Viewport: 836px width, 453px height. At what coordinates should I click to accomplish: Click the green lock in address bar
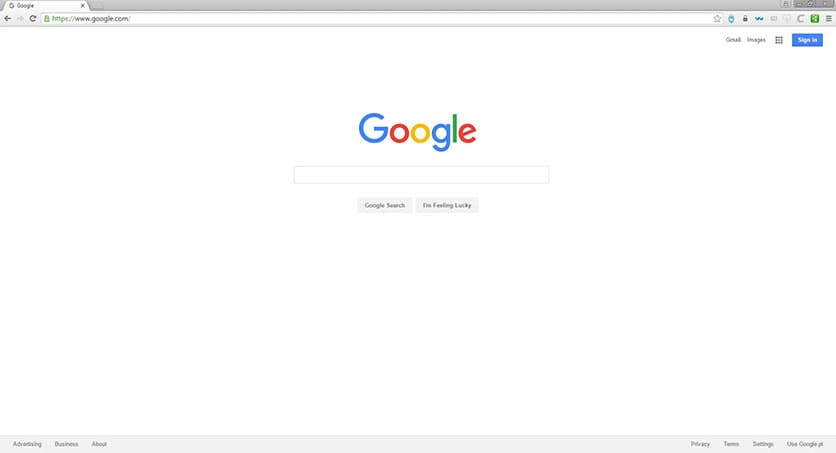tap(47, 19)
